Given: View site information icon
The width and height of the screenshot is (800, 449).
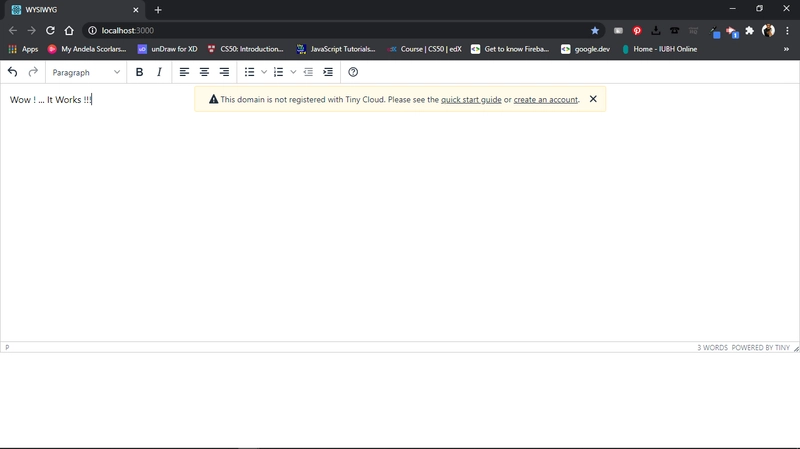Looking at the screenshot, I should coord(92,31).
